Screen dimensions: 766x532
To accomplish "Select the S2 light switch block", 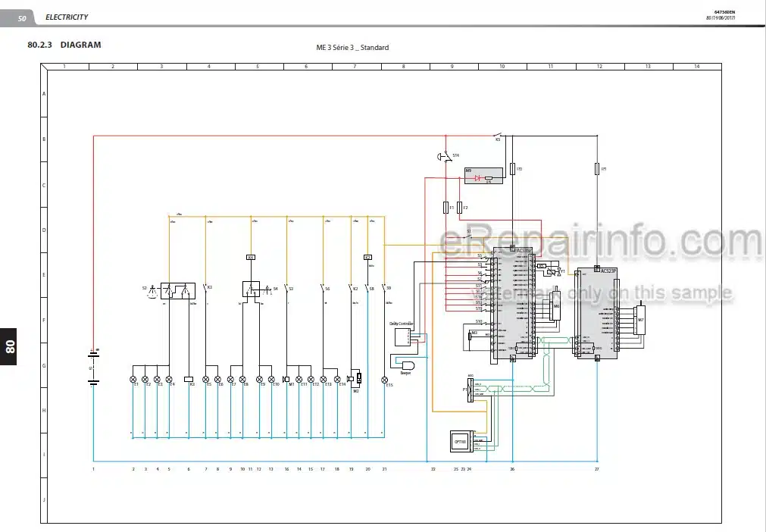I will coord(178,291).
